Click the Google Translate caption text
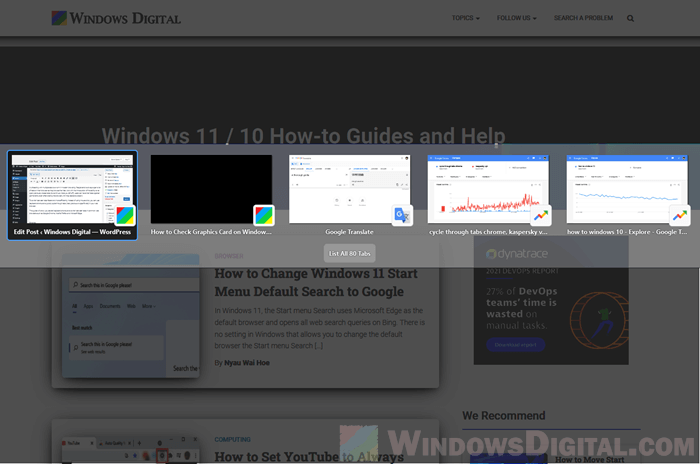 tap(350, 232)
